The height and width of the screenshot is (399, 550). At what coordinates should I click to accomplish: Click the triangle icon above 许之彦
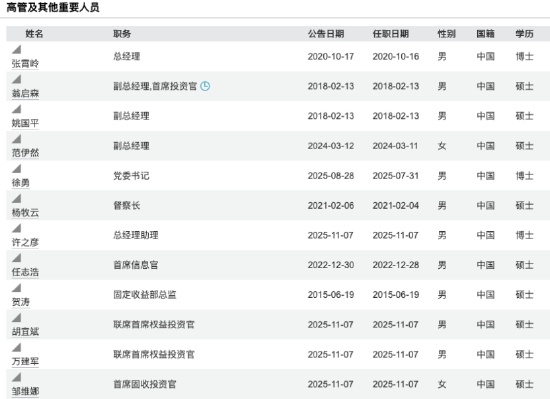tap(16, 228)
